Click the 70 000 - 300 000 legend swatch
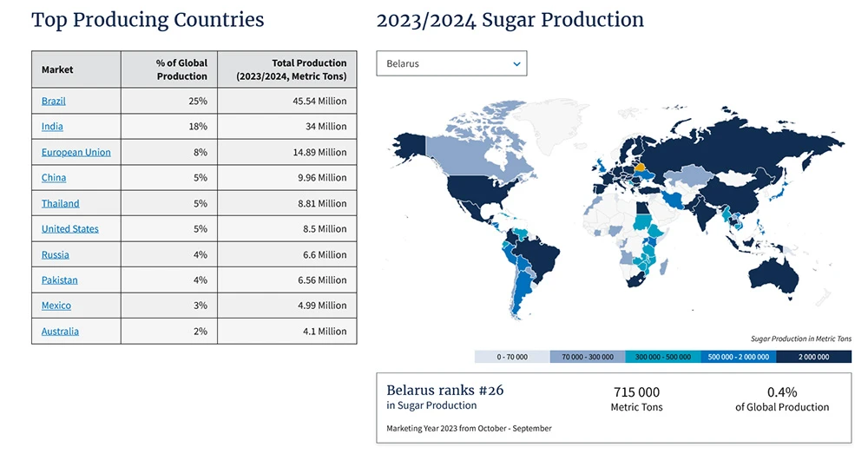 point(588,357)
